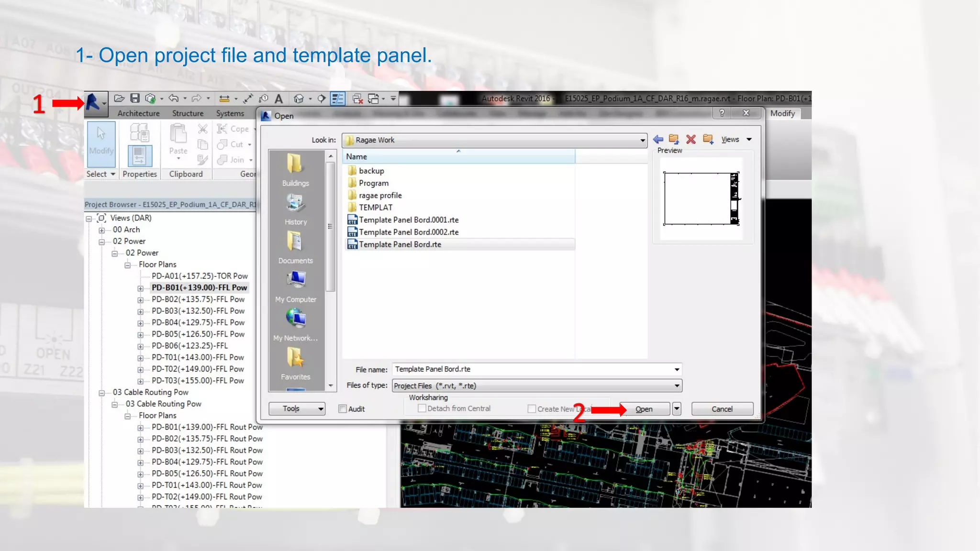Open the Systems ribbon tab
Screen dimensions: 980x551
click(x=230, y=113)
